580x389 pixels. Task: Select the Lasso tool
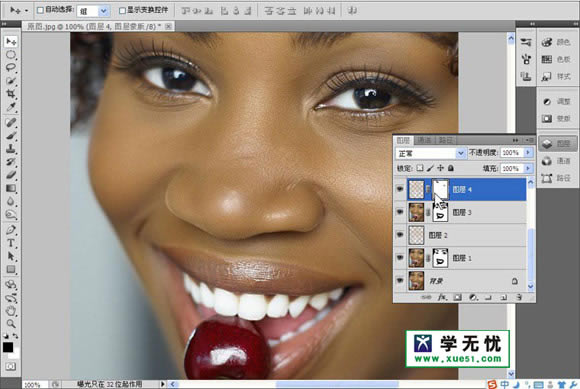click(x=11, y=68)
